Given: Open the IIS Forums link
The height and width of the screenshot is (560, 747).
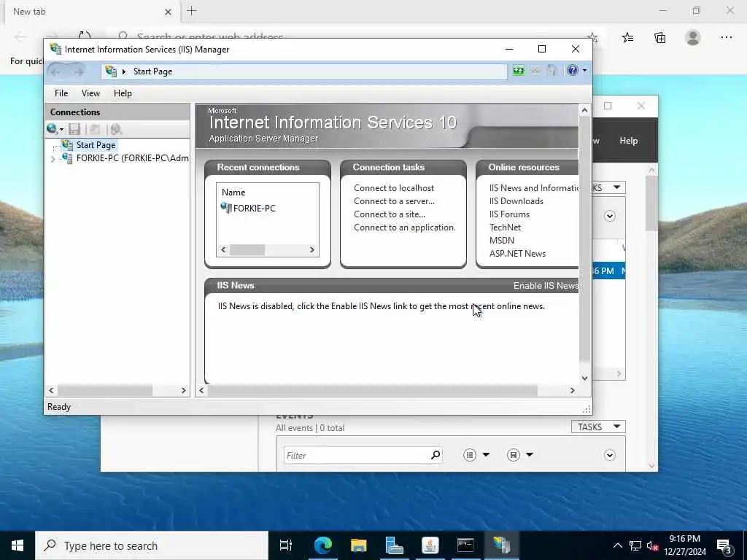Looking at the screenshot, I should [509, 214].
